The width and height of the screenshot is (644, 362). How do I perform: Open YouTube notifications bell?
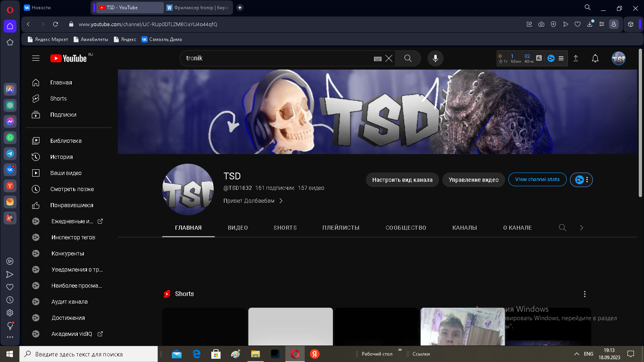click(595, 58)
